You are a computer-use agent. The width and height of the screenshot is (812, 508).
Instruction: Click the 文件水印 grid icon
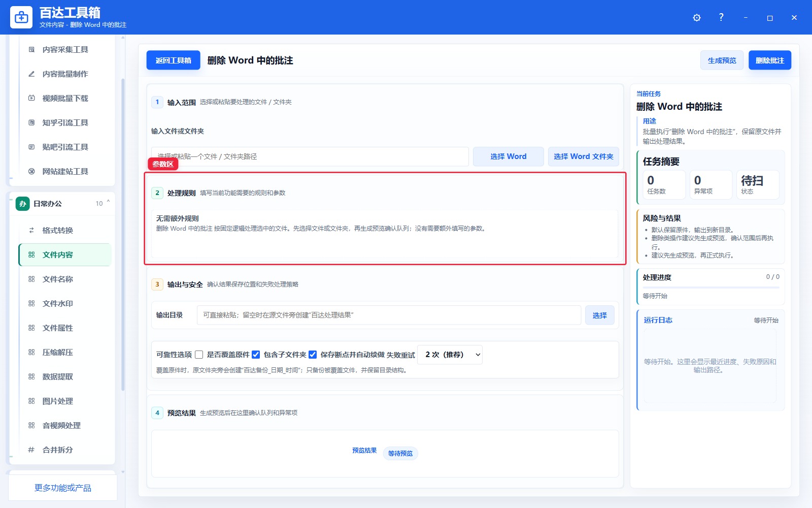[31, 303]
